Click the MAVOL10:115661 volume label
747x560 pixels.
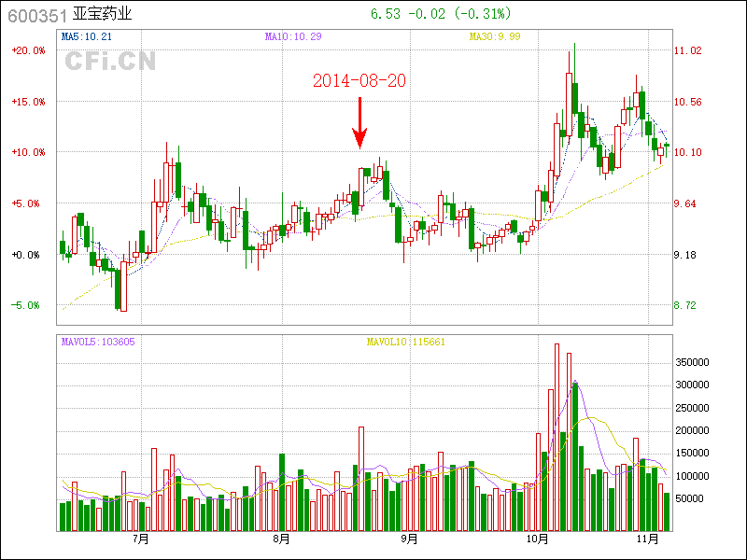click(406, 342)
